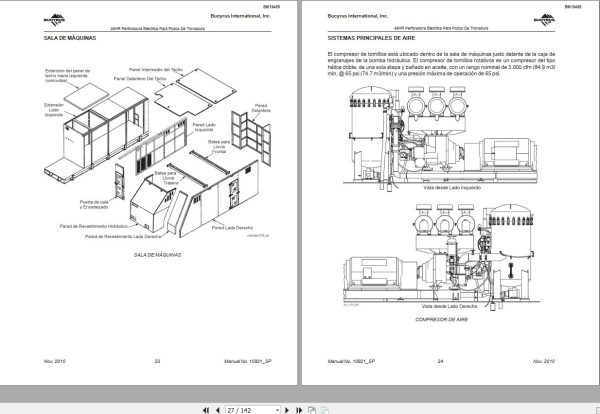The image size is (600, 414).
Task: Click the label 'Panel Intermedio del Techo'
Action: click(x=156, y=70)
